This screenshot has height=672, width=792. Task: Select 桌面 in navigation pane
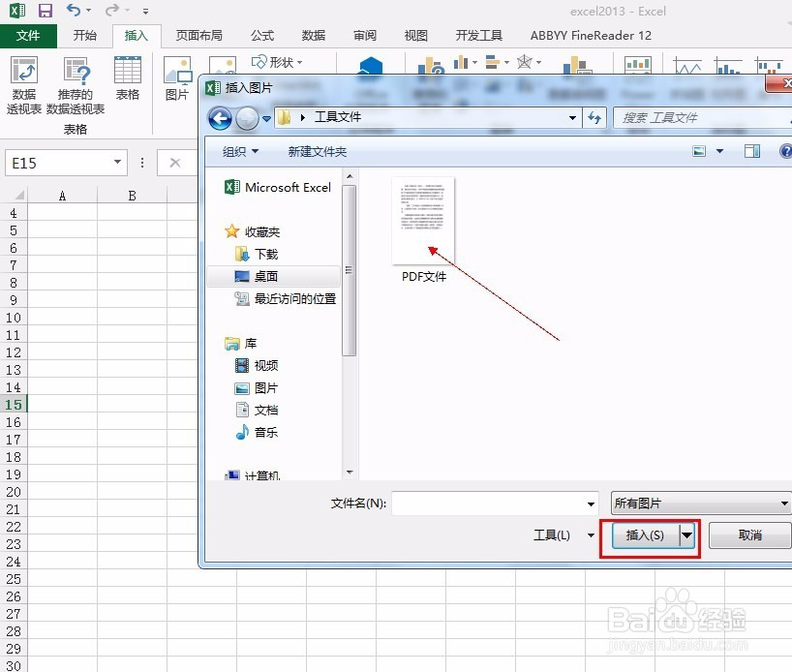273,276
